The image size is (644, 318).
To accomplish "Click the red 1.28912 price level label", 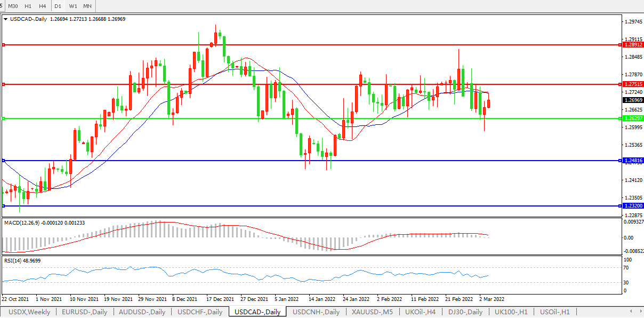I will point(633,45).
